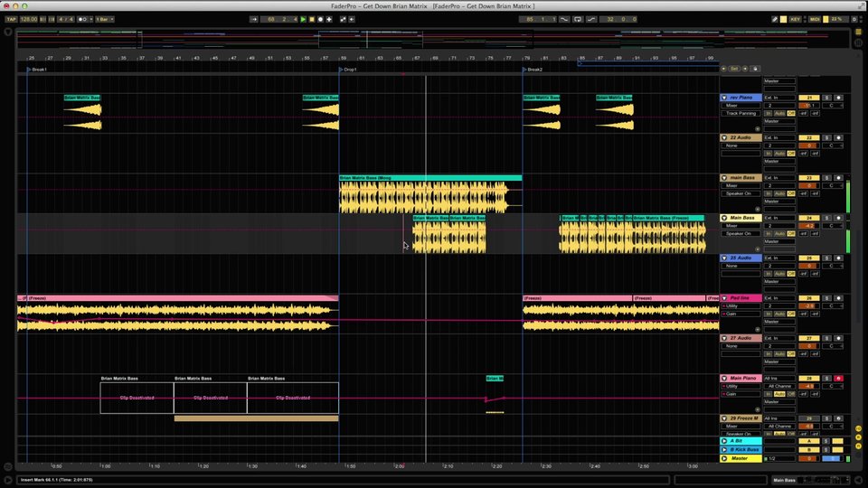Click the Previous Locator arrow

click(723, 69)
